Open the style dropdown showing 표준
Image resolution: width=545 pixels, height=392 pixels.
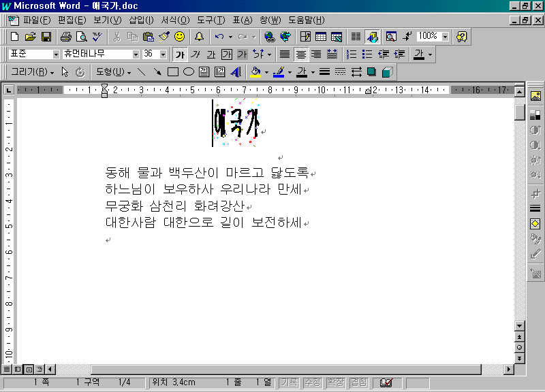(x=56, y=54)
